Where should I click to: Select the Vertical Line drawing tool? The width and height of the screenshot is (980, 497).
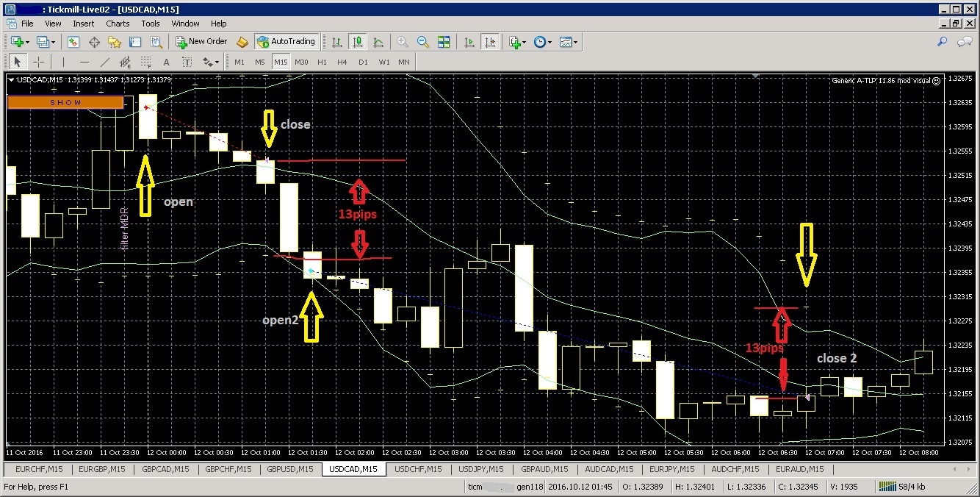click(x=63, y=62)
